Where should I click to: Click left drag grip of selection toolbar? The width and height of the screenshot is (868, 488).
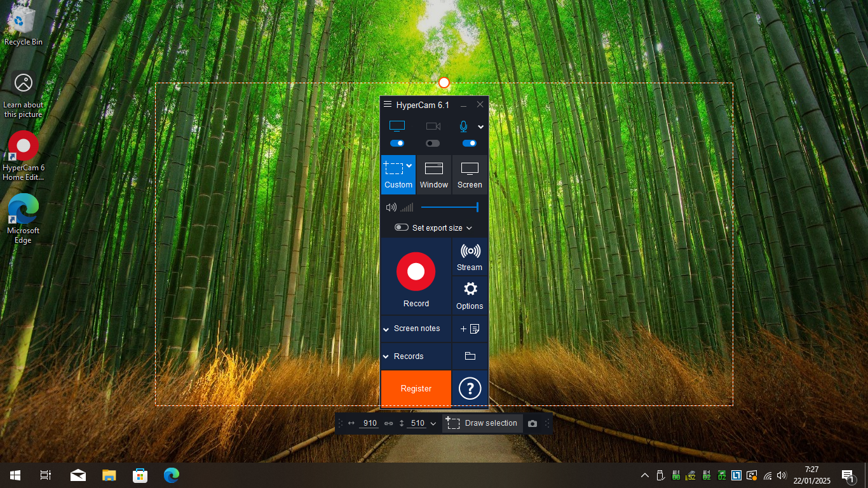[x=340, y=423]
